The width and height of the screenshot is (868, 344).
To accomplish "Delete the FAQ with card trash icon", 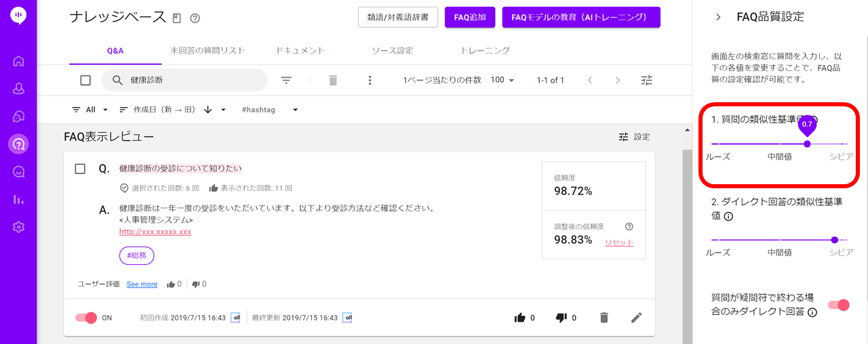I will [604, 318].
